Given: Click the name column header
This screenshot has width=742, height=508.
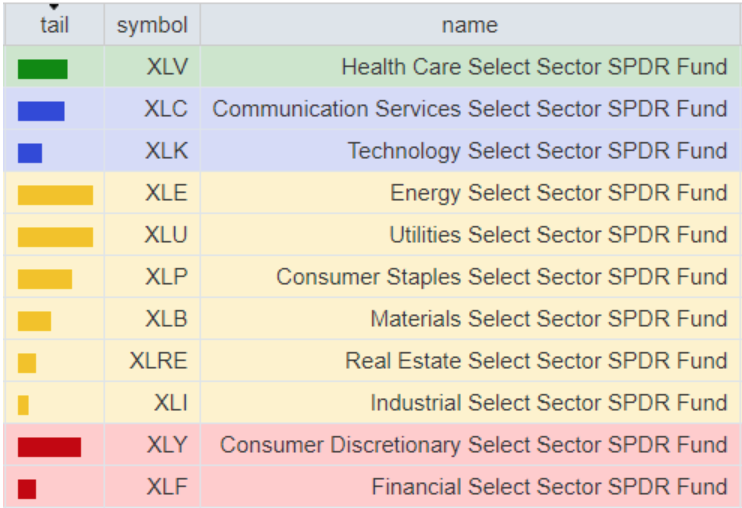Looking at the screenshot, I should [x=469, y=26].
